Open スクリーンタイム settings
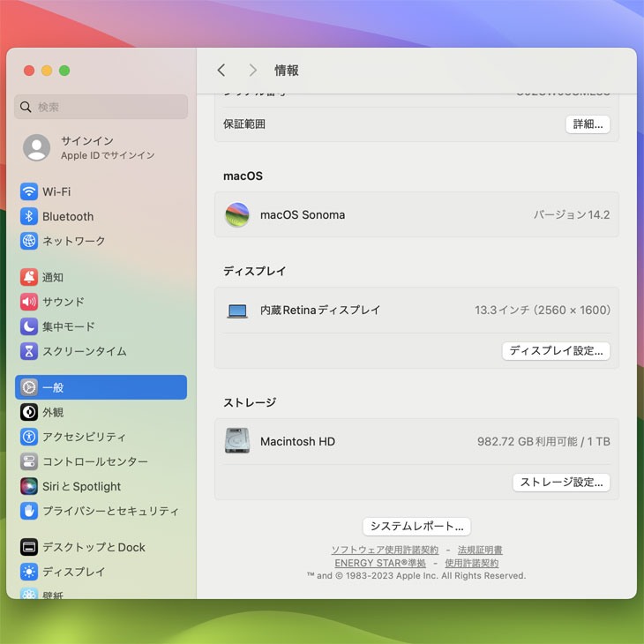 pyautogui.click(x=101, y=351)
